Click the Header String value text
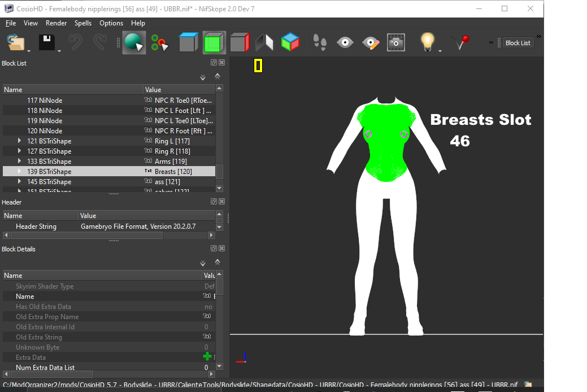This screenshot has width=587, height=392. coord(138,227)
